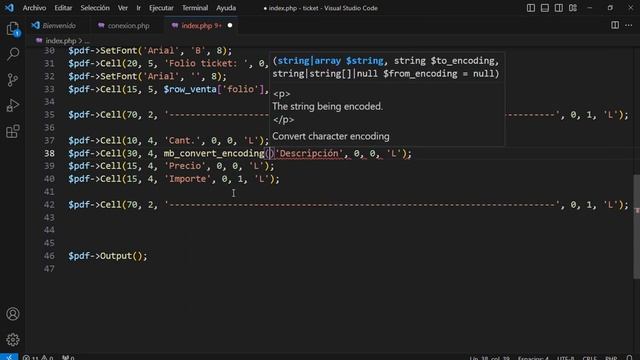Change indentation via Espacios: 4
The image size is (640, 360).
tap(533, 358)
